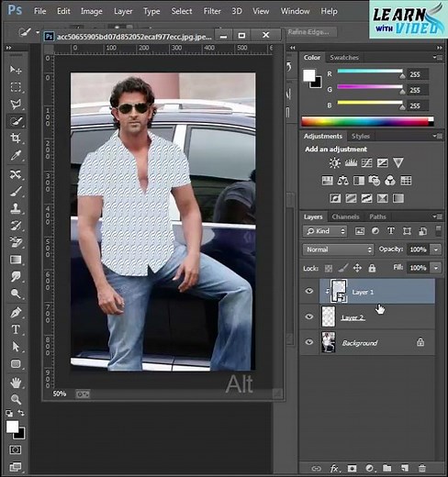Open the Filter menu

212,11
